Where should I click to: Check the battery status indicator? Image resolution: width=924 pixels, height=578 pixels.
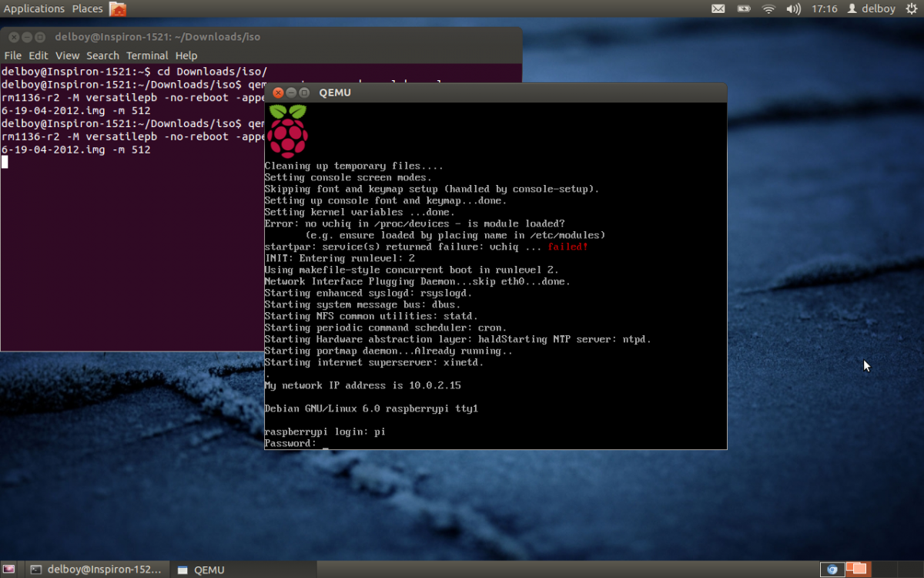click(x=743, y=9)
